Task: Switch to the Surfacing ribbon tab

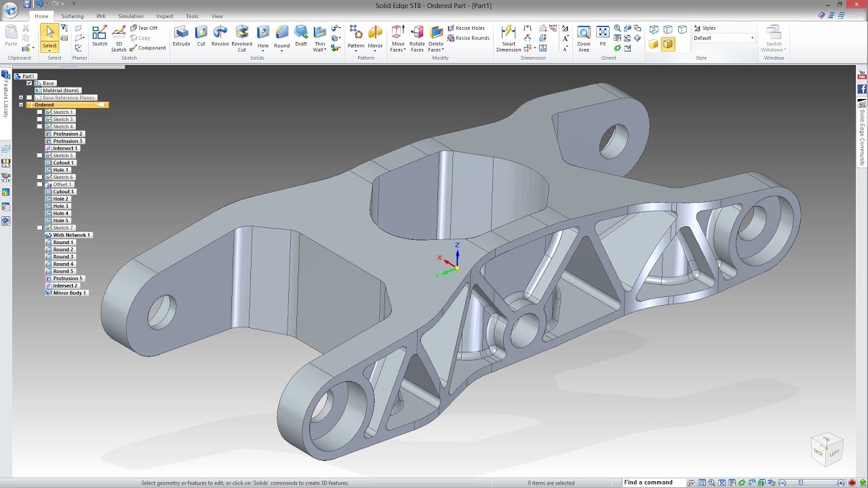Action: click(x=73, y=16)
